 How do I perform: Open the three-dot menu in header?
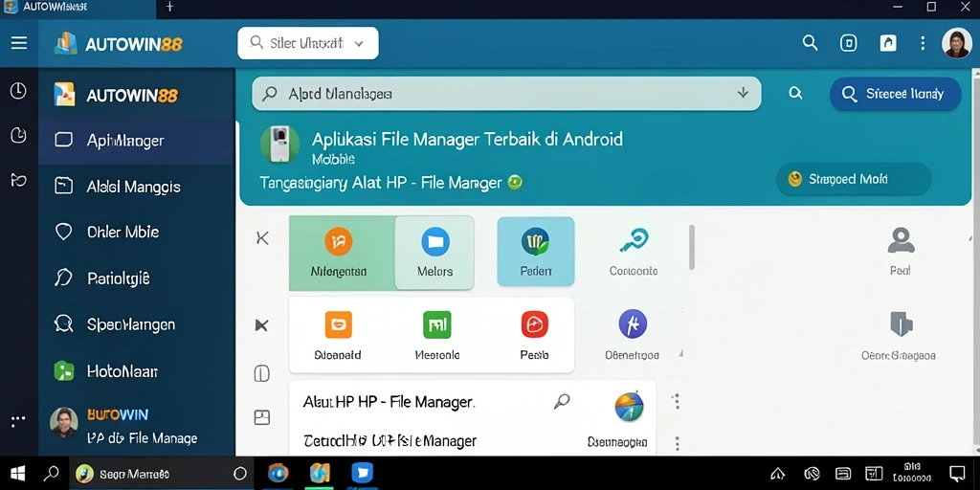point(923,43)
